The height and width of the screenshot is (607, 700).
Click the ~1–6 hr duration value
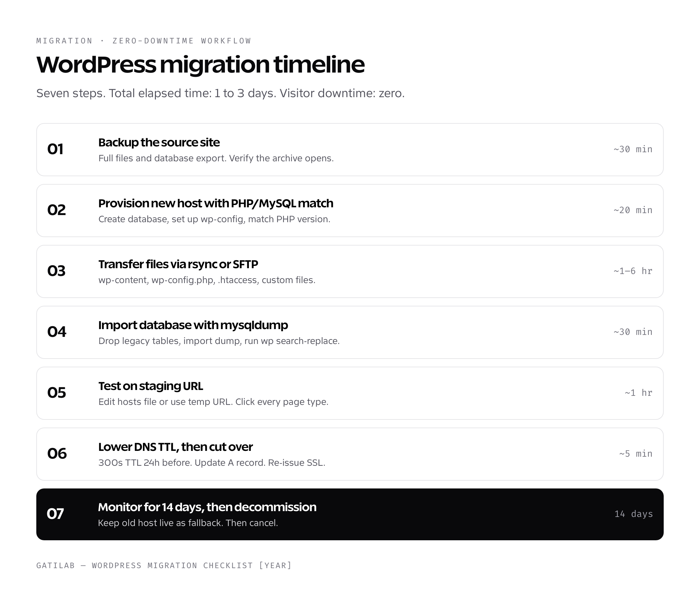coord(633,271)
